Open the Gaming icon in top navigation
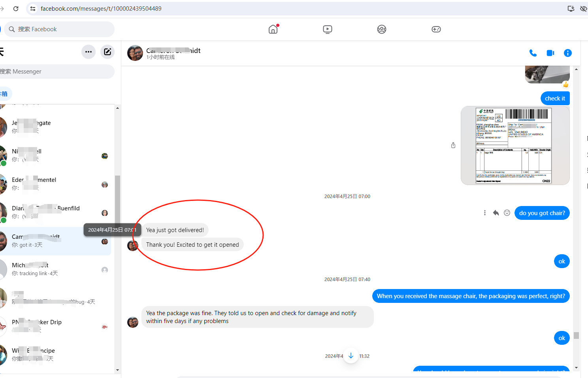588x378 pixels. [436, 29]
